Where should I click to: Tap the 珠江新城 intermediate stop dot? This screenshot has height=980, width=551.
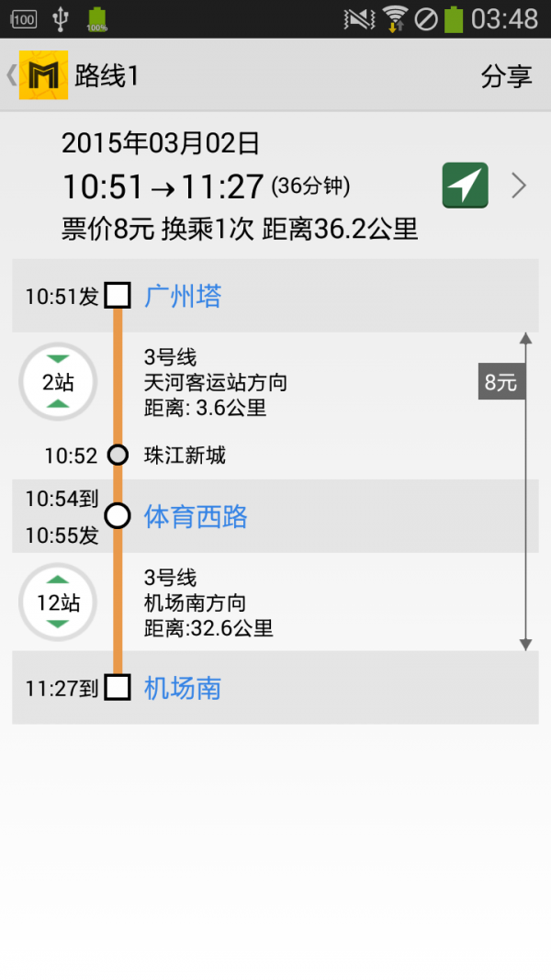click(x=118, y=455)
